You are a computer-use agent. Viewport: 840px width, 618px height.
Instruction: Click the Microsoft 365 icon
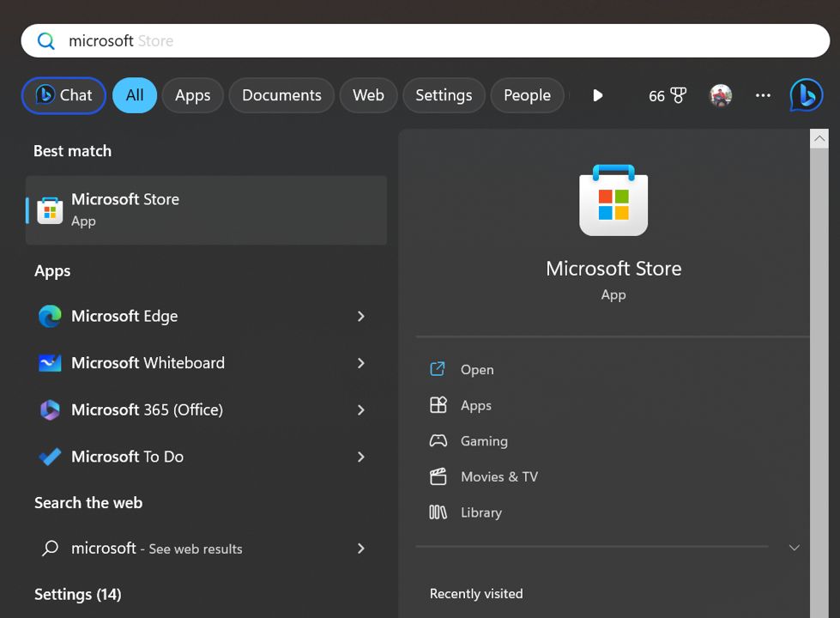tap(50, 410)
